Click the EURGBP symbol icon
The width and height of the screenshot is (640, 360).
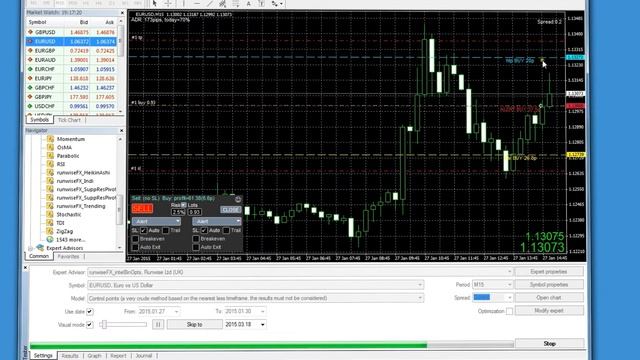(30, 51)
